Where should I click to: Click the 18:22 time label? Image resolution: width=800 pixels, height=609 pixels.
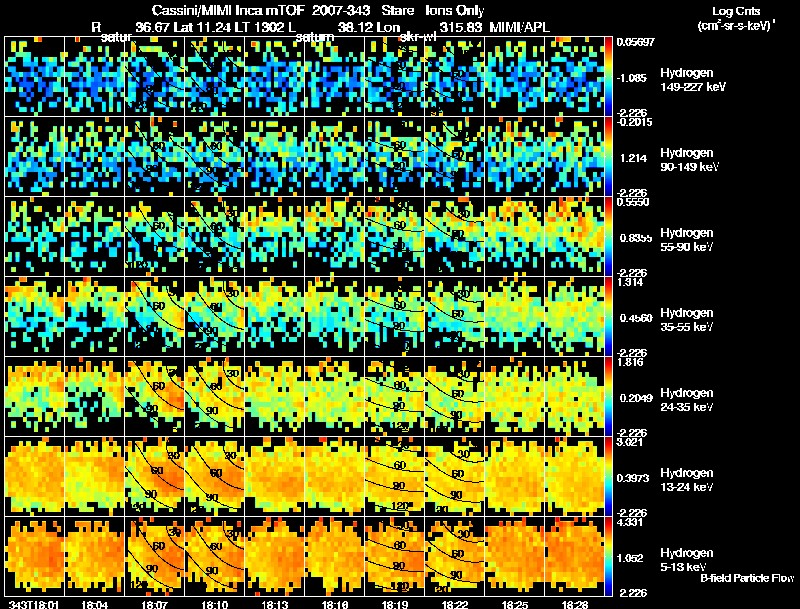[455, 604]
